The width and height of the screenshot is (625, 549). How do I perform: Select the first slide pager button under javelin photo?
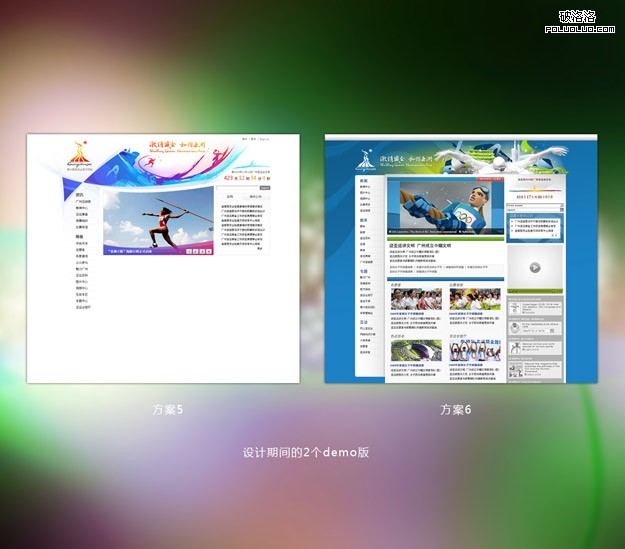(187, 250)
